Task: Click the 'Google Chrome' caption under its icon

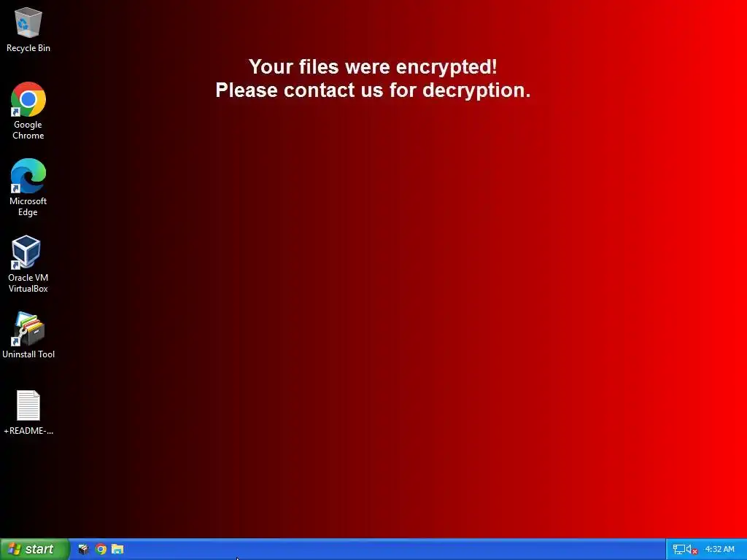Action: 28,130
